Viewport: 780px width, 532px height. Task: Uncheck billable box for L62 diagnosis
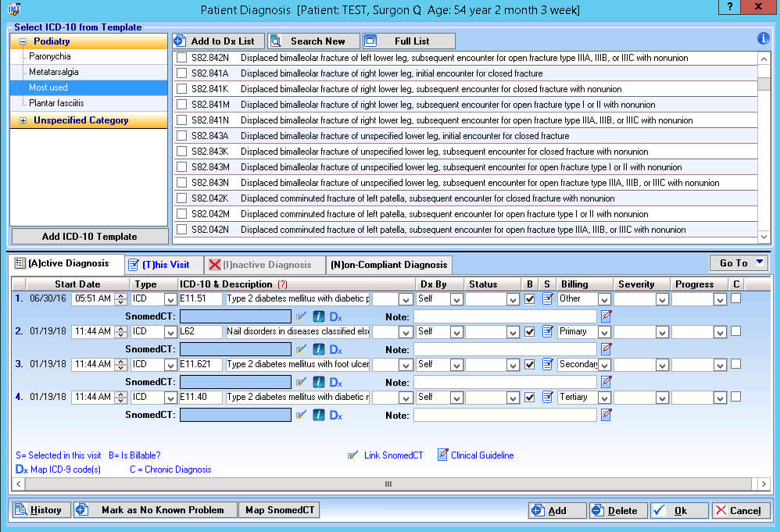click(x=530, y=332)
